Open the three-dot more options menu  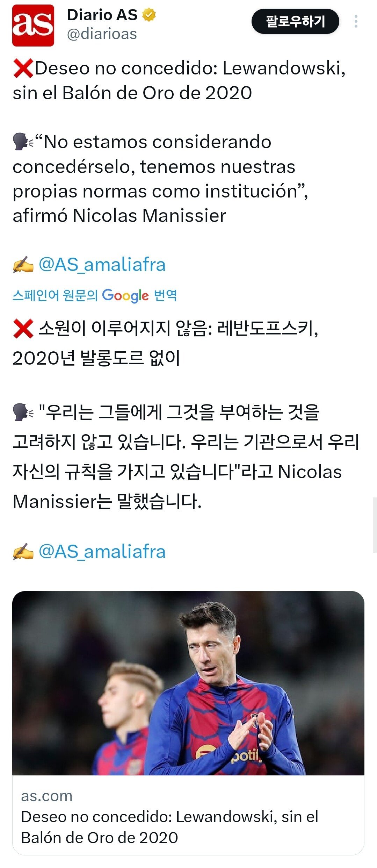[356, 22]
